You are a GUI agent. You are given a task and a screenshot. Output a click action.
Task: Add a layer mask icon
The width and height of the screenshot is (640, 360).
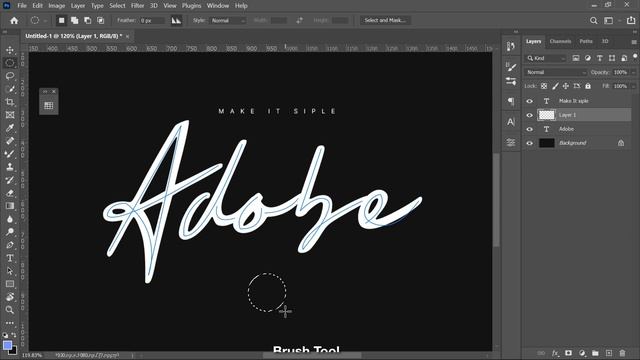568,353
